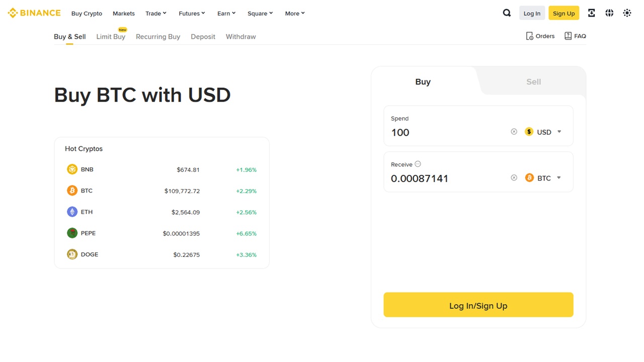The width and height of the screenshot is (644, 362).
Task: Expand the More menu
Action: 295,14
